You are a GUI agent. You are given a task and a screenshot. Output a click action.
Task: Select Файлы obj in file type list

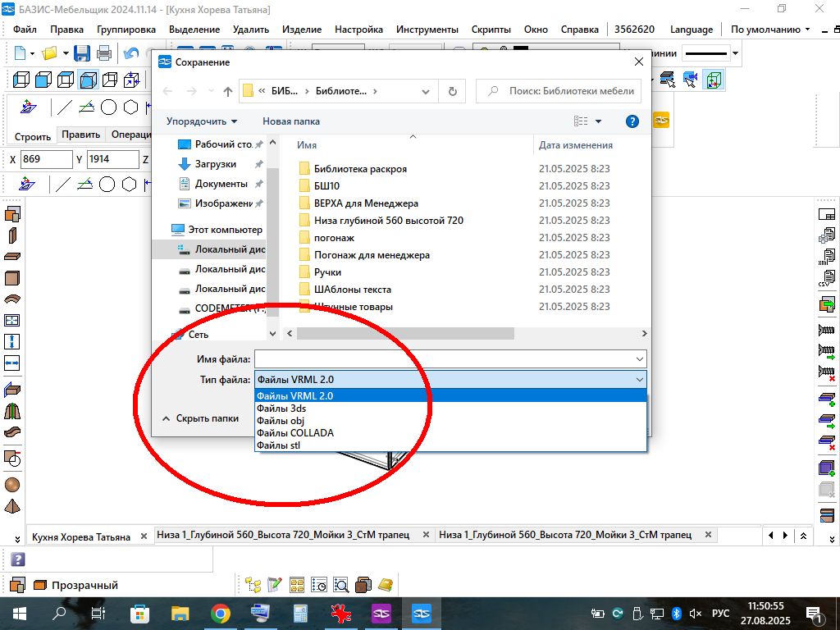coord(450,421)
